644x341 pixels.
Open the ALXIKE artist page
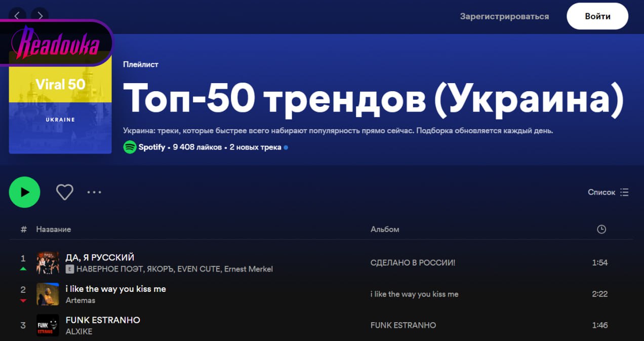(79, 331)
